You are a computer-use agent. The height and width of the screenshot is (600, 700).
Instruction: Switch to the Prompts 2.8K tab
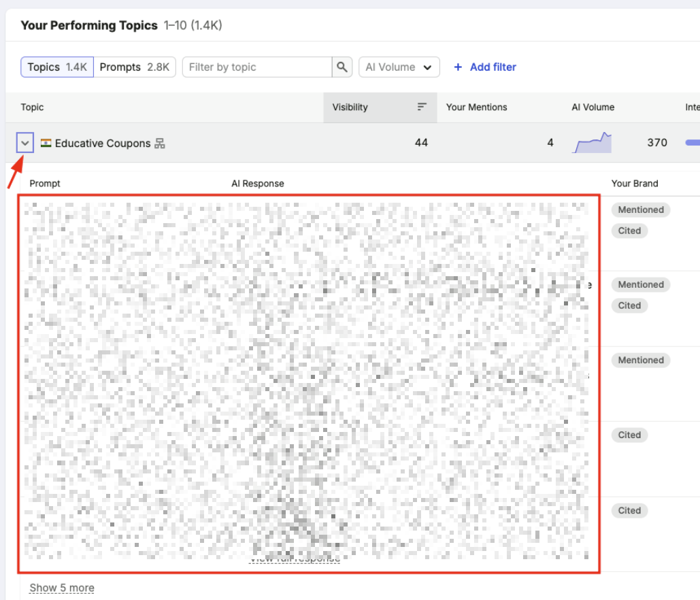[135, 67]
